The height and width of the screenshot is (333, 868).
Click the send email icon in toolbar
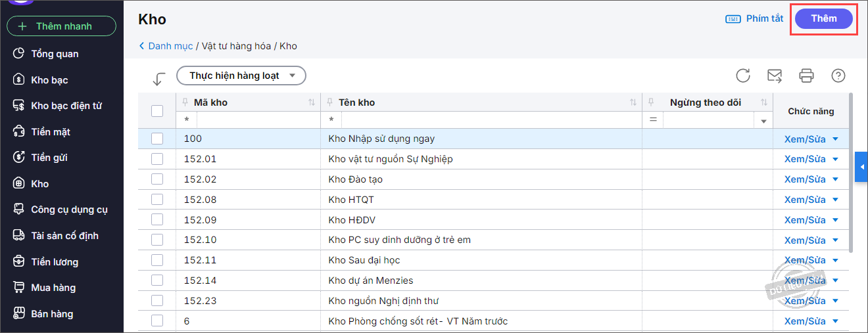(x=775, y=76)
